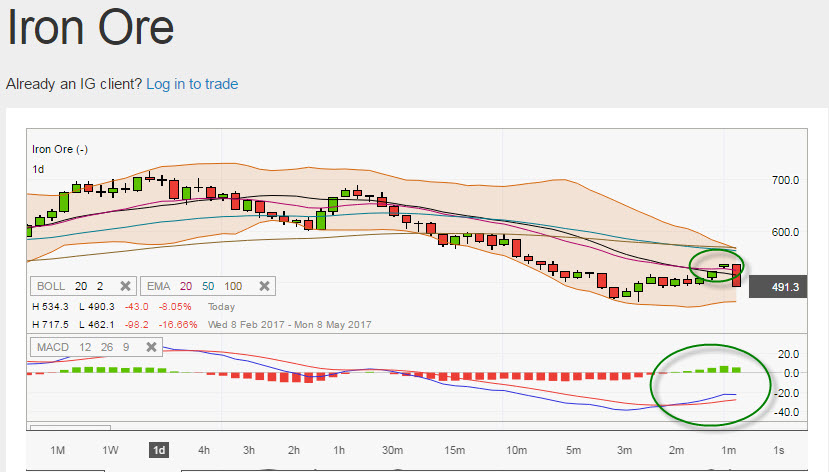Viewport: 829px width, 472px height.
Task: Click the -16.66% range change value
Action: (178, 325)
